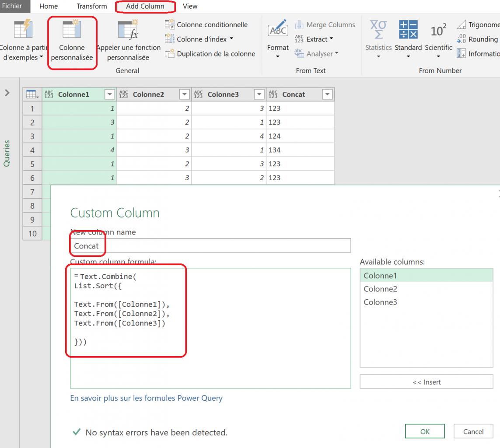This screenshot has width=500, height=448.
Task: Expand the Queries pane chevron
Action: point(7,93)
